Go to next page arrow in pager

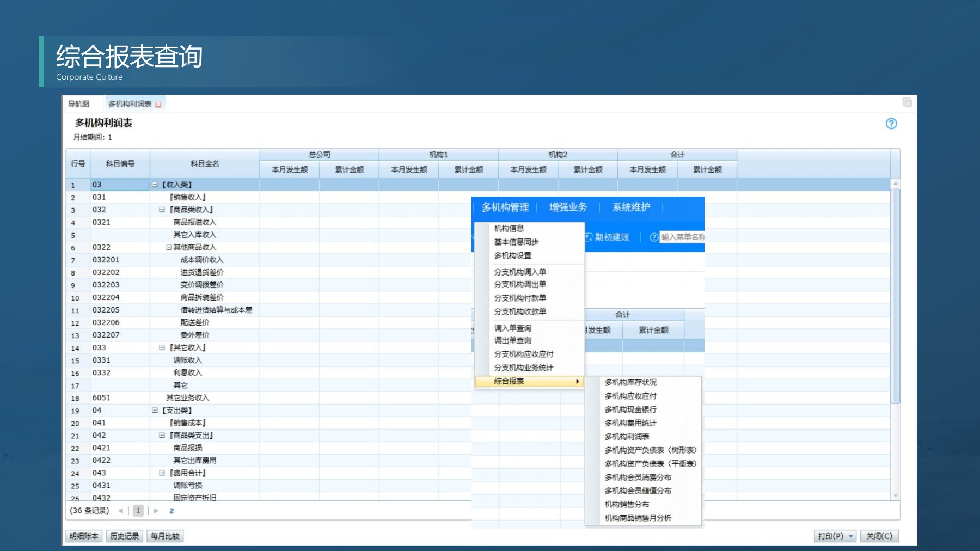[156, 511]
